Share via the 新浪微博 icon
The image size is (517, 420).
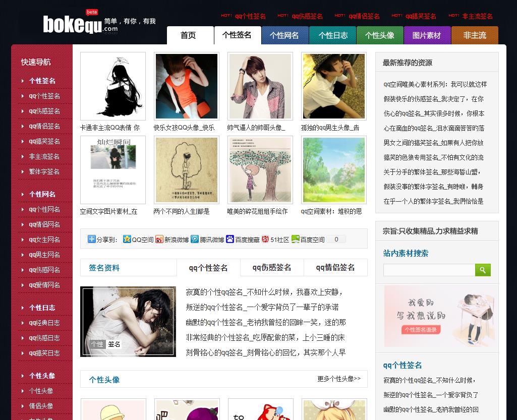coord(159,239)
